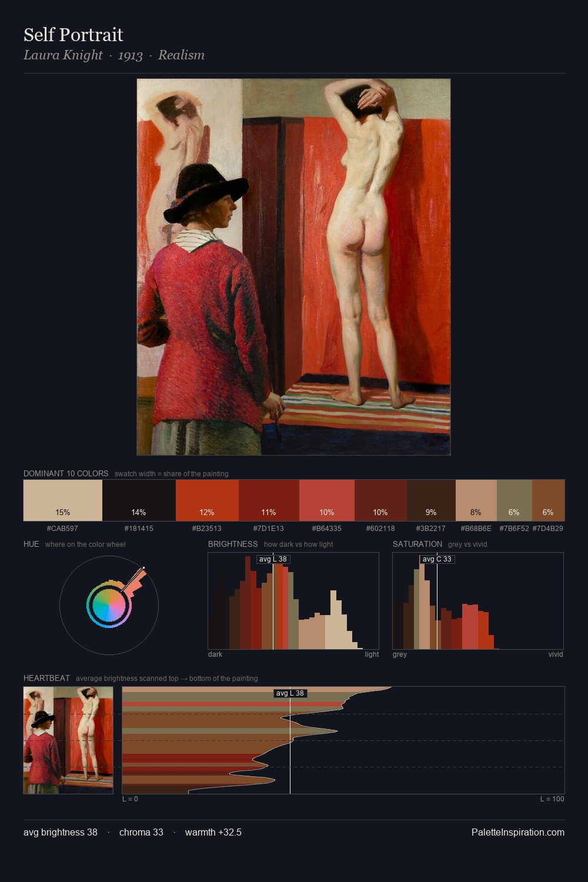Click the saturation histogram chart
588x882 pixels.
coord(478,601)
